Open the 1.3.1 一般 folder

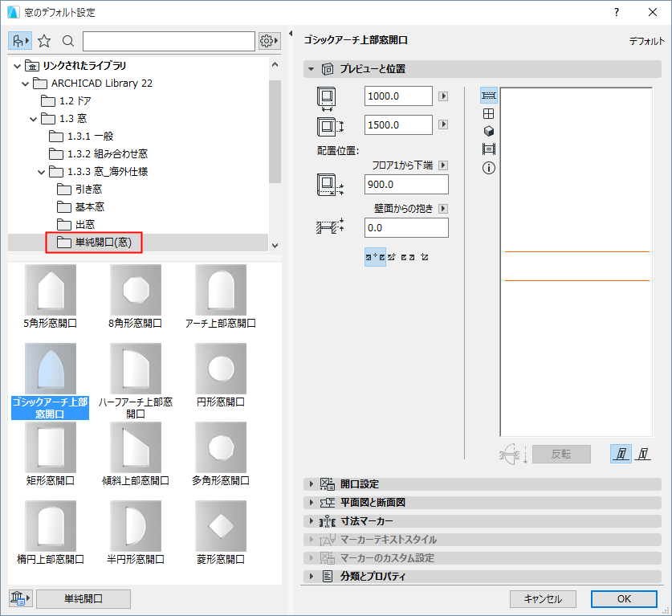pyautogui.click(x=81, y=137)
